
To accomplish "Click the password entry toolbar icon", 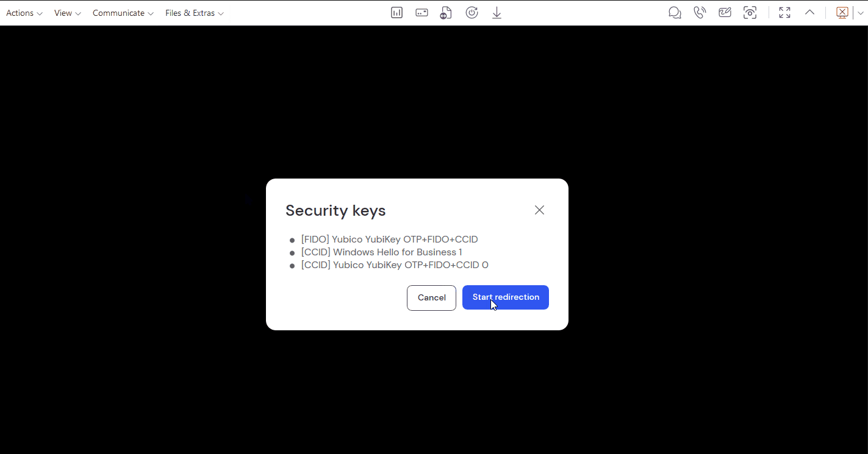I will [421, 13].
